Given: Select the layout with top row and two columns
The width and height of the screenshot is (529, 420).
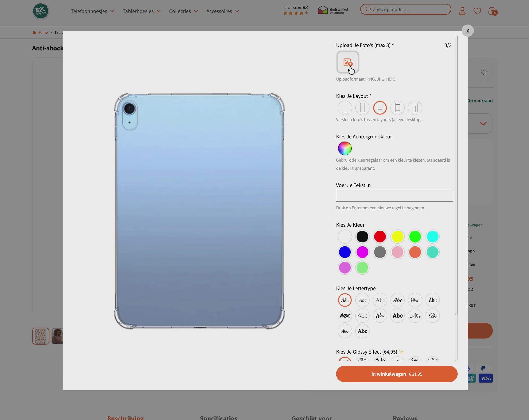Looking at the screenshot, I should click(x=415, y=108).
